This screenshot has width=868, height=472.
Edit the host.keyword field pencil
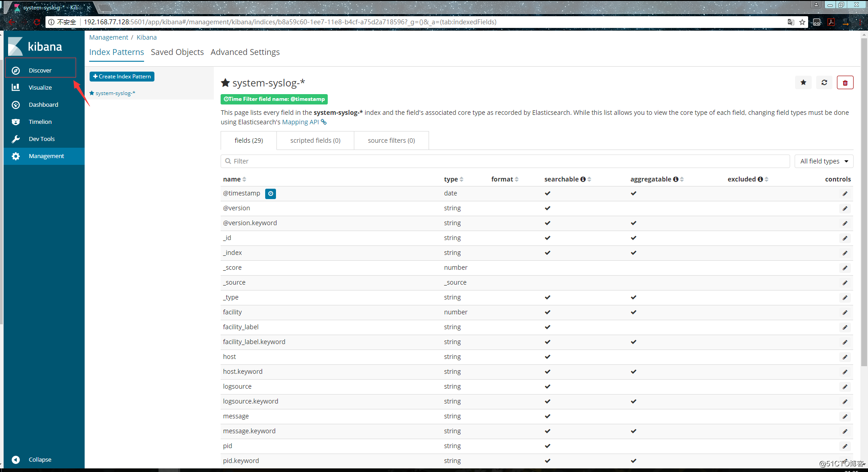pyautogui.click(x=845, y=372)
